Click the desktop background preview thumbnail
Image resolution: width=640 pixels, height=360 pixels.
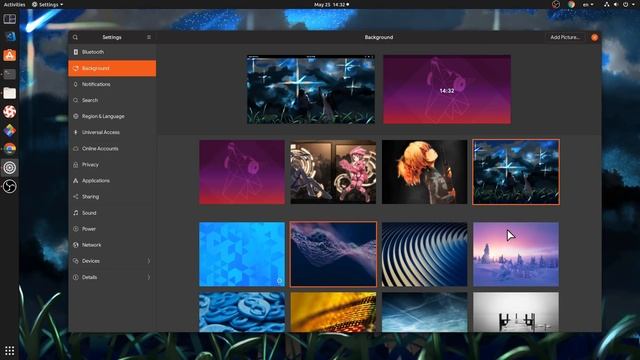311,89
